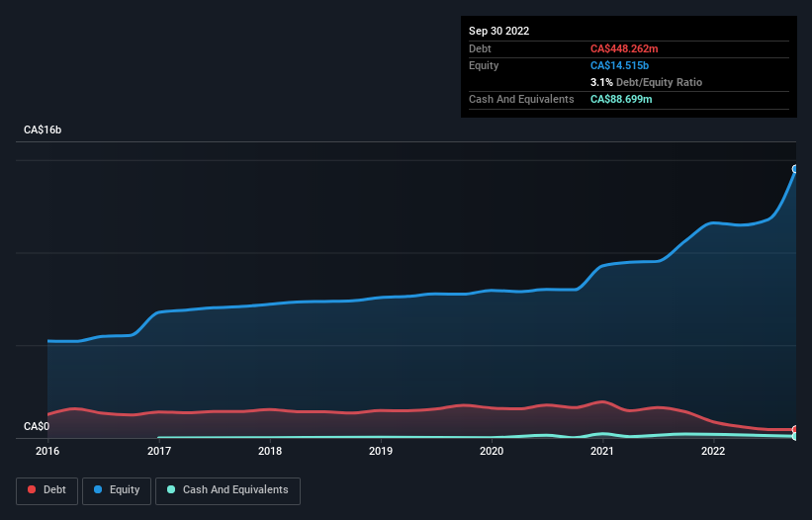
Task: Click the blue Equity legend dot
Action: pos(98,489)
